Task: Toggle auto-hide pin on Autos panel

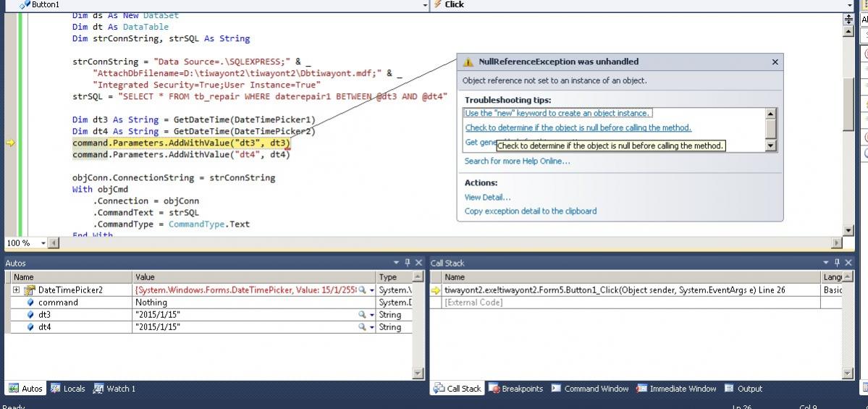Action: tap(408, 262)
